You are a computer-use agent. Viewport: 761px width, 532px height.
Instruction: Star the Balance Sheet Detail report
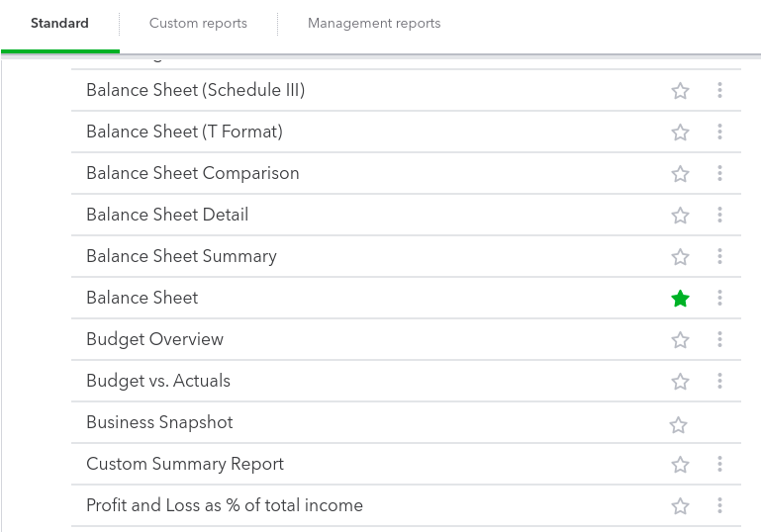[x=680, y=216]
